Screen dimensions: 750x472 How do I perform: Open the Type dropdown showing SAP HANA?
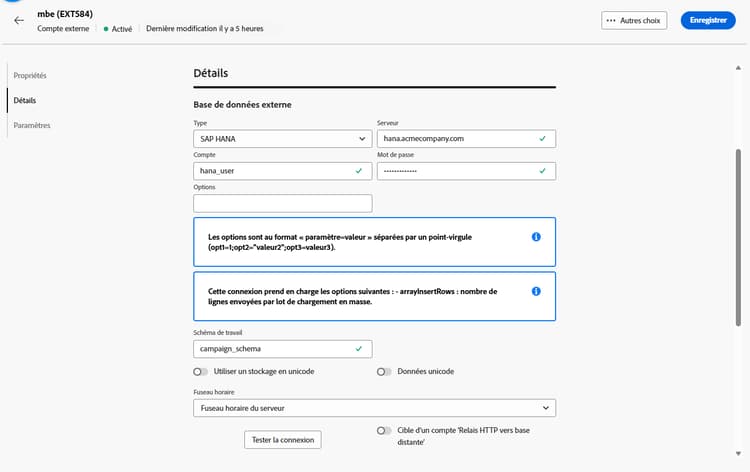(283, 139)
